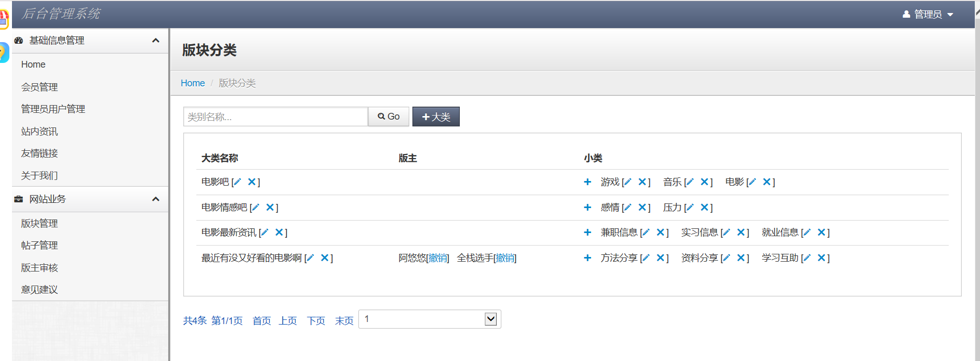Collapse the 基础信息管理 sidebar section chevron

click(156, 41)
